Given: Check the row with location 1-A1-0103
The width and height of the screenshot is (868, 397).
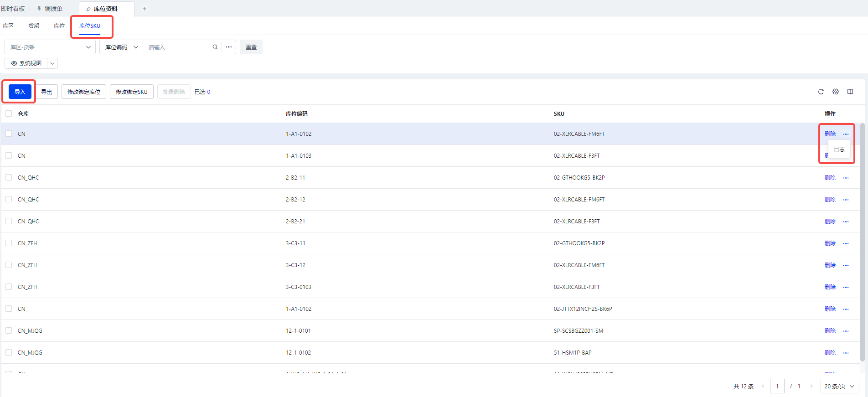Looking at the screenshot, I should 9,155.
